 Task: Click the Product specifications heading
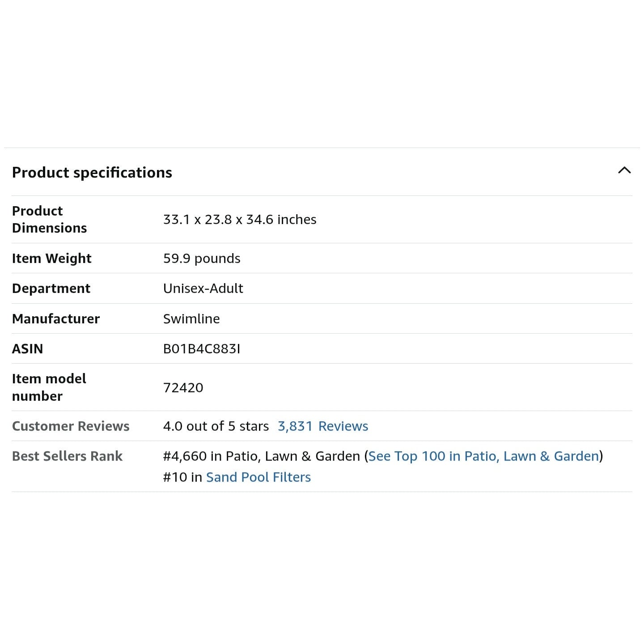tap(92, 173)
